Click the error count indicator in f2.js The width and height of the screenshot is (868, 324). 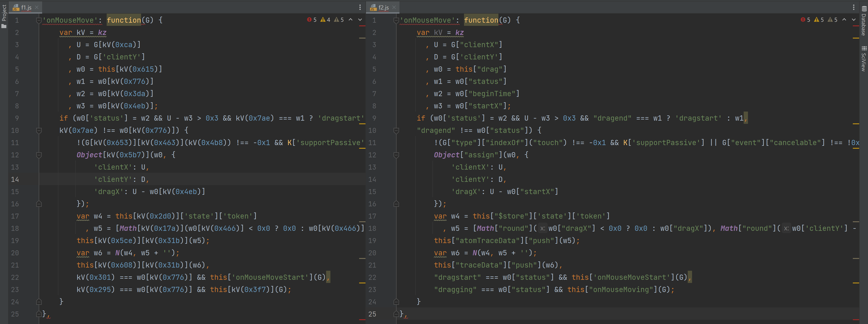pos(805,20)
